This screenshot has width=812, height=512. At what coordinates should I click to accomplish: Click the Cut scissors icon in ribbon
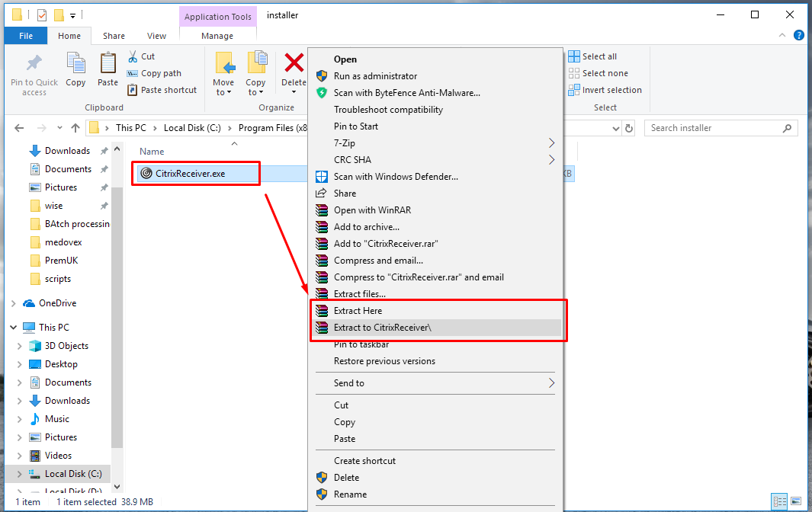pyautogui.click(x=133, y=56)
